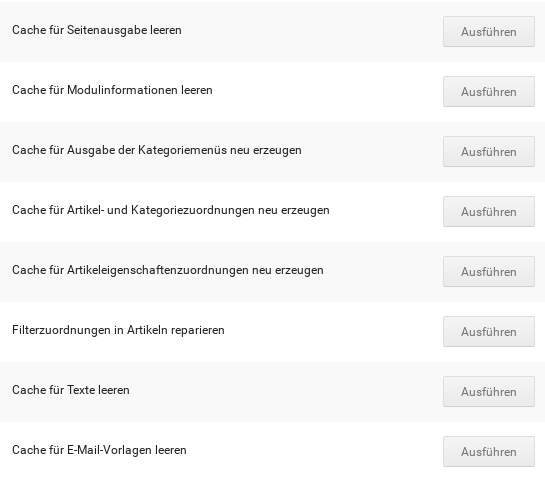Run Artikel- und Kategoriezuordnungen cache rebuild

click(489, 211)
